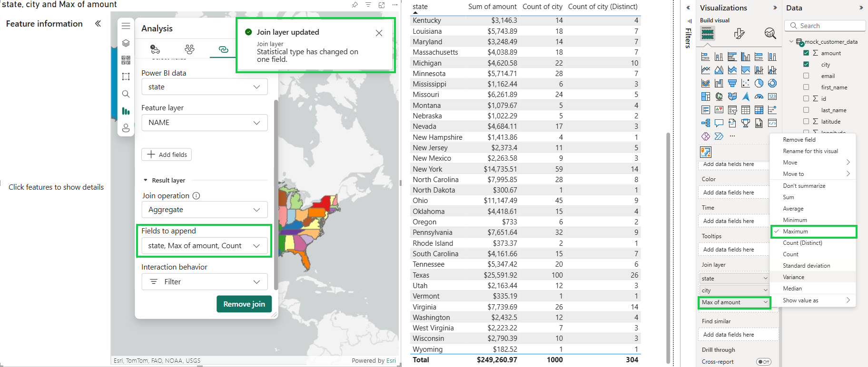Viewport: 868px width, 367px height.
Task: Choose the Line chart visual
Action: [x=706, y=70]
